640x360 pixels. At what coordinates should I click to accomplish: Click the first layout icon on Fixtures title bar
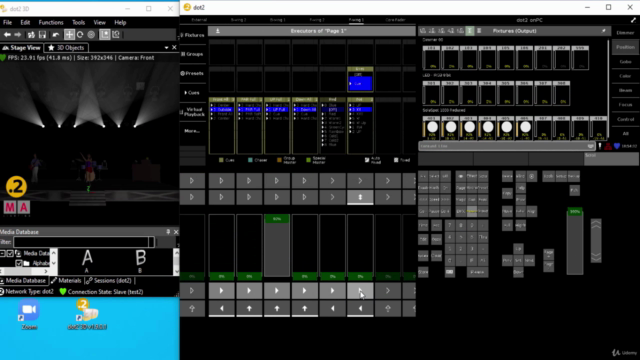click(x=423, y=31)
